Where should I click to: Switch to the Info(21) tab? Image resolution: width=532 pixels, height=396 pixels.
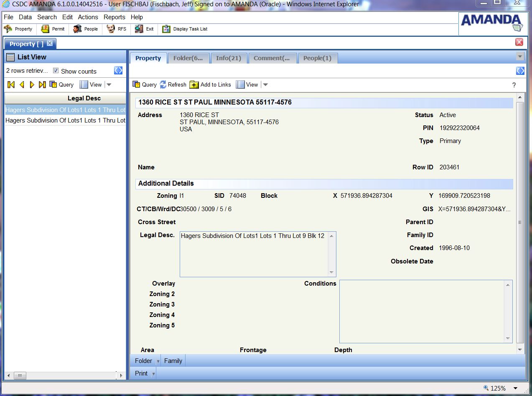click(x=229, y=58)
